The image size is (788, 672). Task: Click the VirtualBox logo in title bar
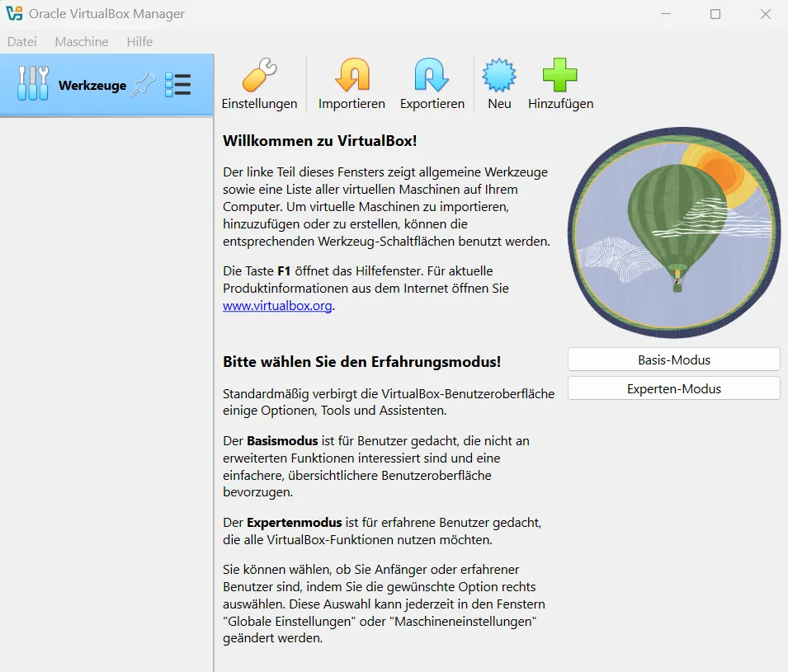point(14,13)
